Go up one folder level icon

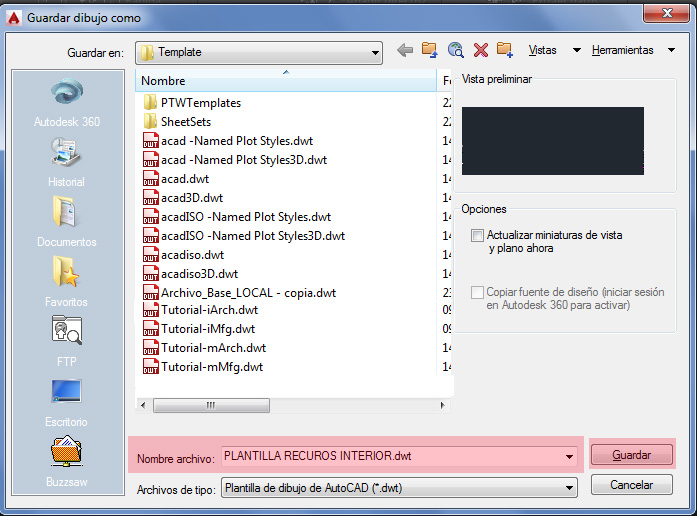click(429, 50)
